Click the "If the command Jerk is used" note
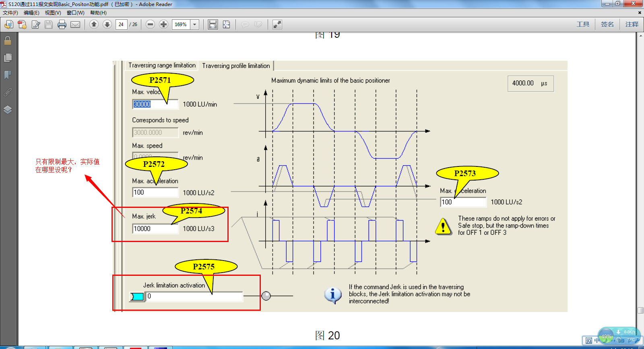 (409, 294)
